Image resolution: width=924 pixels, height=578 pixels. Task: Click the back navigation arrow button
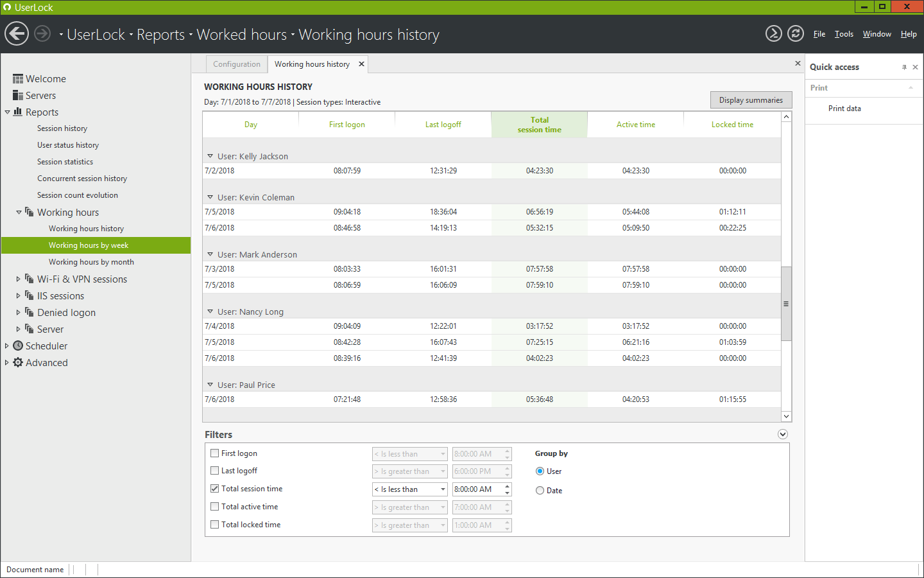17,33
